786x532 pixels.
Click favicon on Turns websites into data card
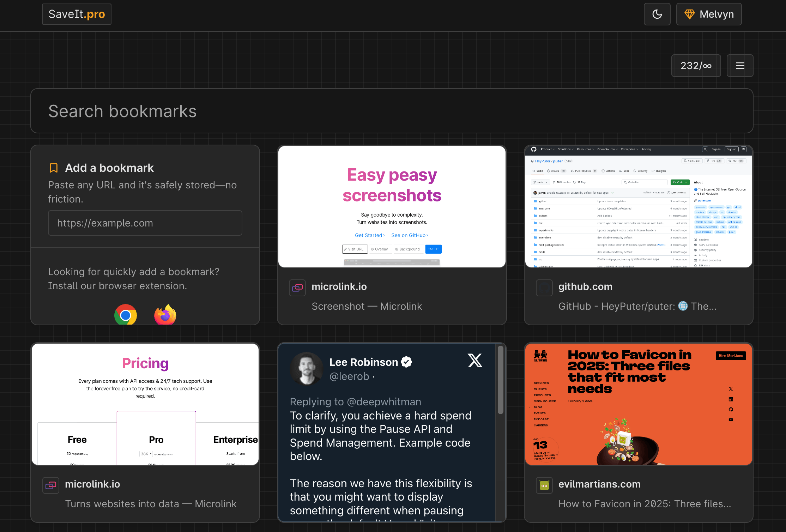(51, 485)
